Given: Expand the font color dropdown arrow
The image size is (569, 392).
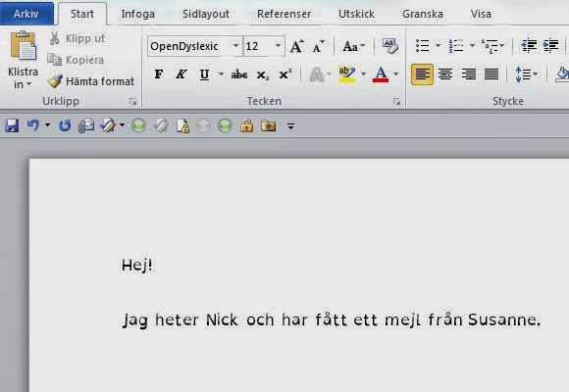Looking at the screenshot, I should click(x=396, y=74).
